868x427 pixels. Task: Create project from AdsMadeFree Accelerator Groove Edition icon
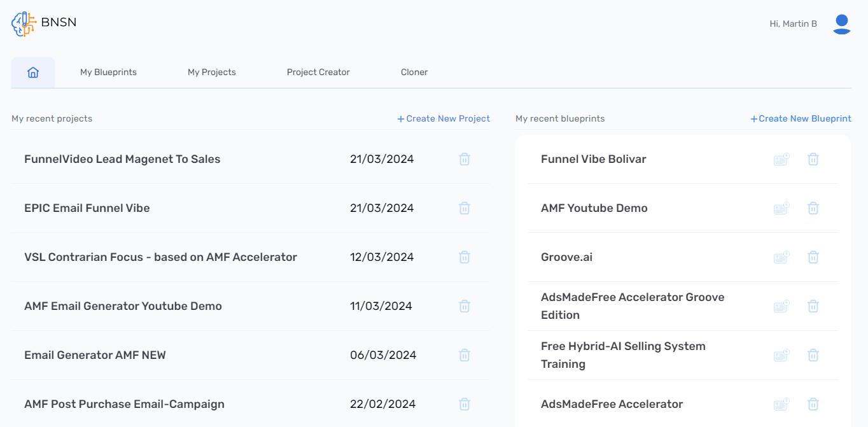781,306
